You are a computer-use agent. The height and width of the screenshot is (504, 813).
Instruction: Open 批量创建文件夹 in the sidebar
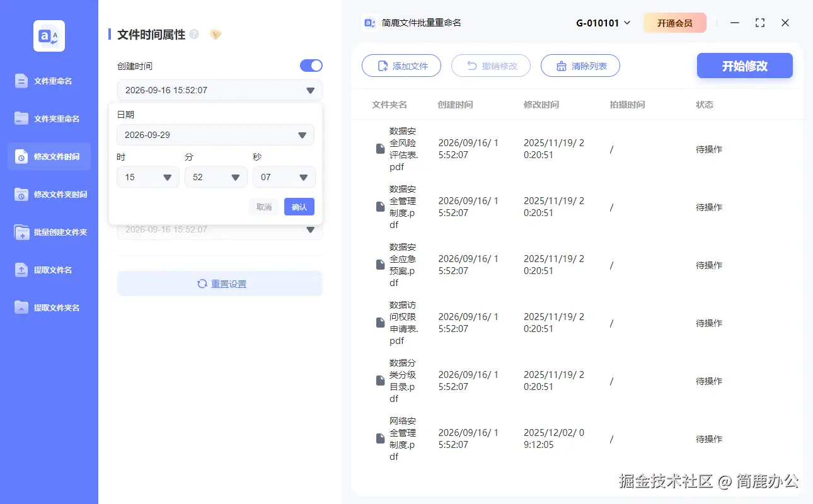49,232
